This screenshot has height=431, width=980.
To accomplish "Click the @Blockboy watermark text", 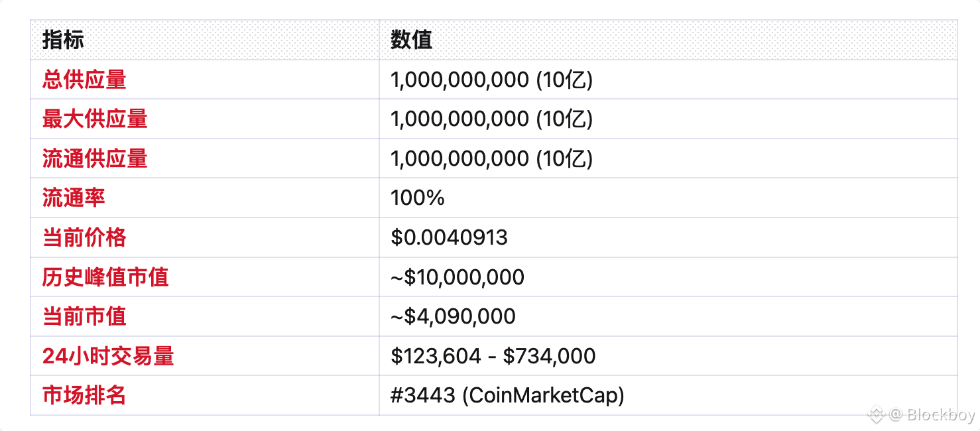I will point(932,415).
